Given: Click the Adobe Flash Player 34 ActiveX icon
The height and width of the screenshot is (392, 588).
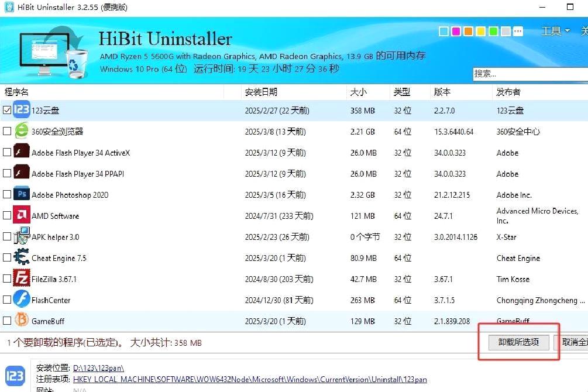Looking at the screenshot, I should pyautogui.click(x=22, y=151).
